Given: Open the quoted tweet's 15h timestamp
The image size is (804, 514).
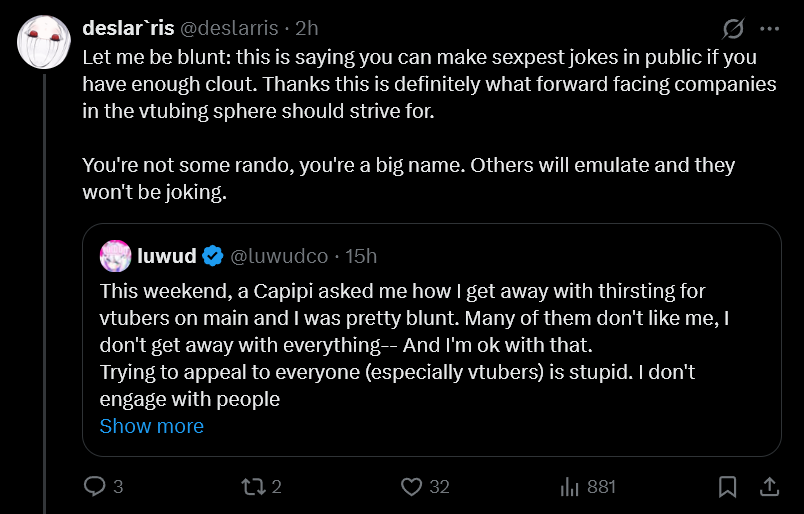Looking at the screenshot, I should tap(361, 255).
